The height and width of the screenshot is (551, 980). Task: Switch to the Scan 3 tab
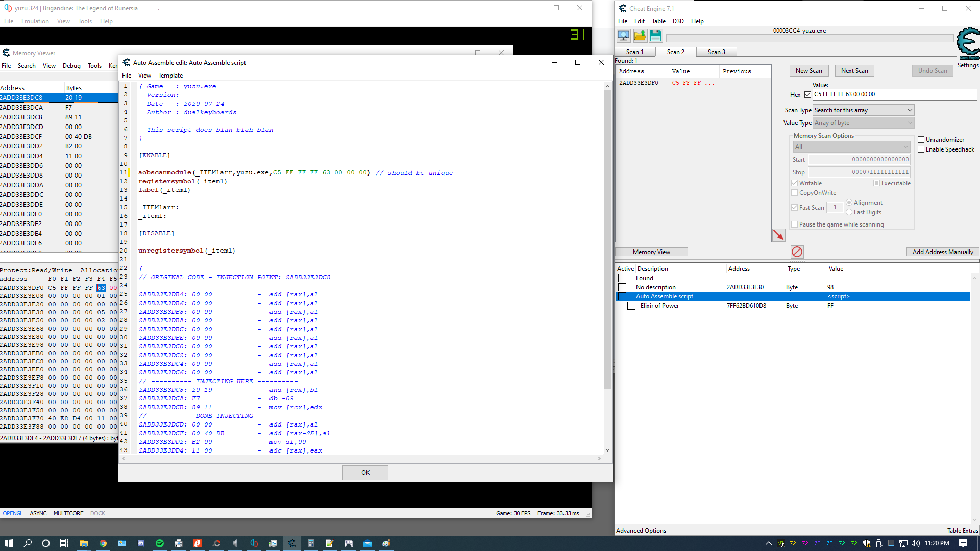coord(716,52)
